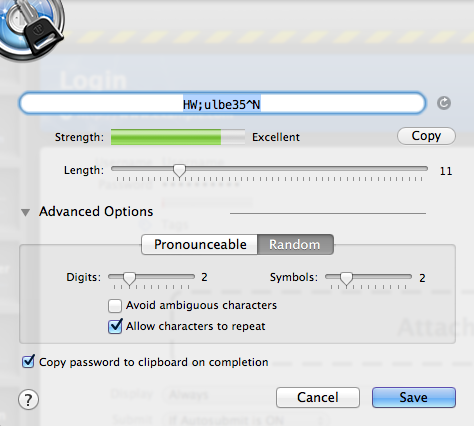Switch to the Pronounceable tab
The height and width of the screenshot is (426, 474).
(x=200, y=244)
